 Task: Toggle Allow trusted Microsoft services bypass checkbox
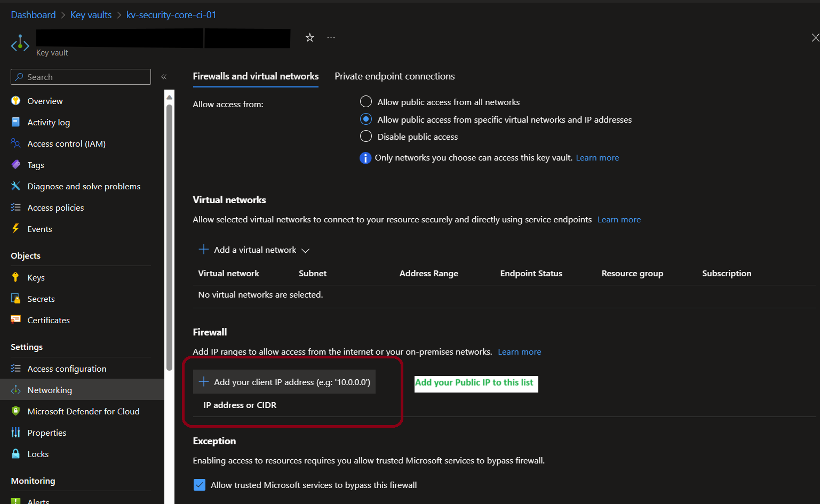pos(200,485)
